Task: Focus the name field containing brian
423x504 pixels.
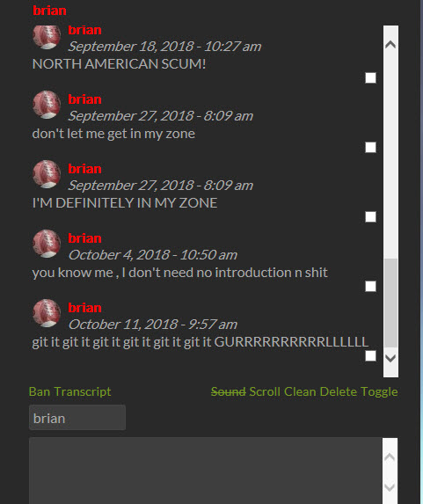Action: 77,417
